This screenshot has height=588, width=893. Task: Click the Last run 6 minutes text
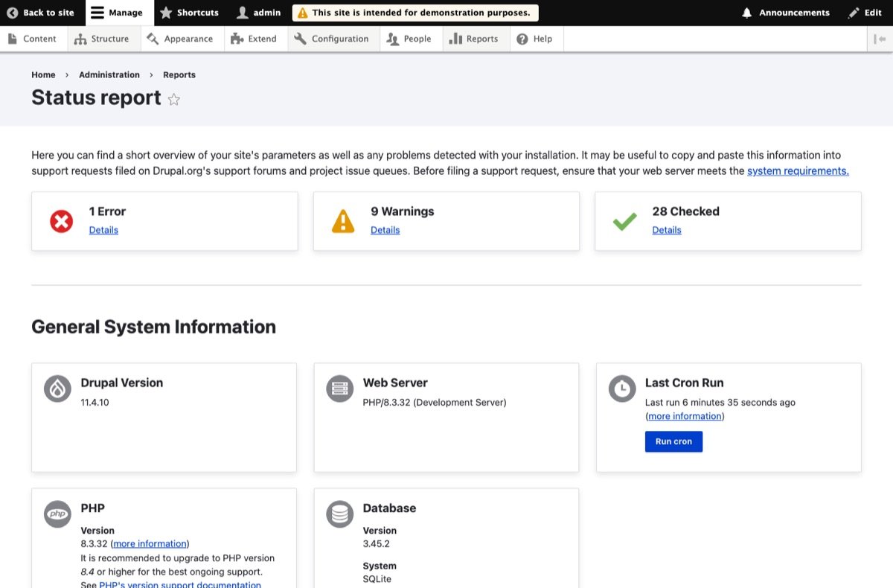tap(720, 402)
